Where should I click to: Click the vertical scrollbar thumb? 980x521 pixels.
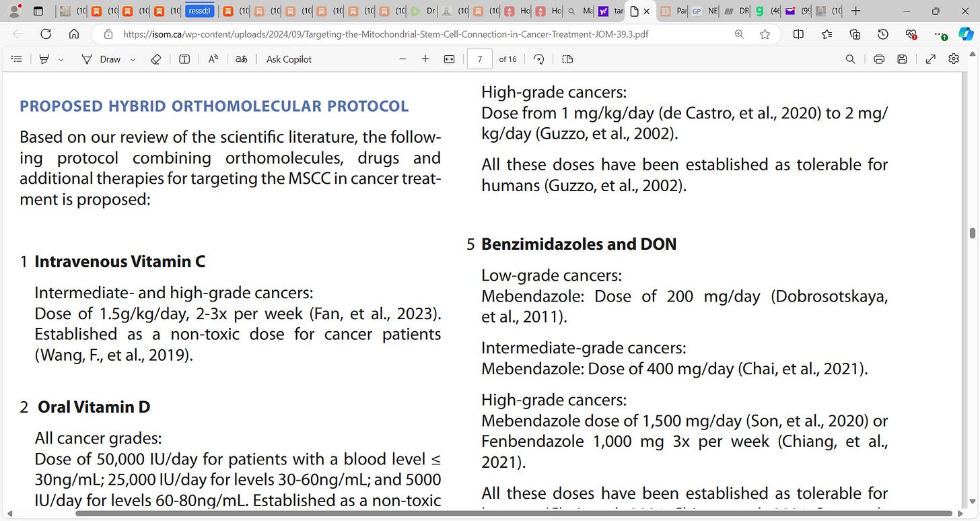tap(972, 233)
